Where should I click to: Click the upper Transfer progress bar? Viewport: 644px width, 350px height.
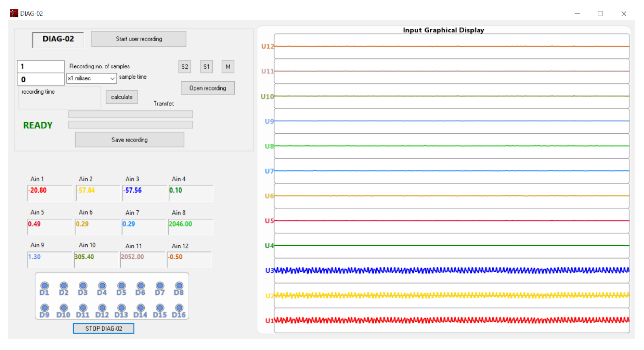tap(130, 114)
